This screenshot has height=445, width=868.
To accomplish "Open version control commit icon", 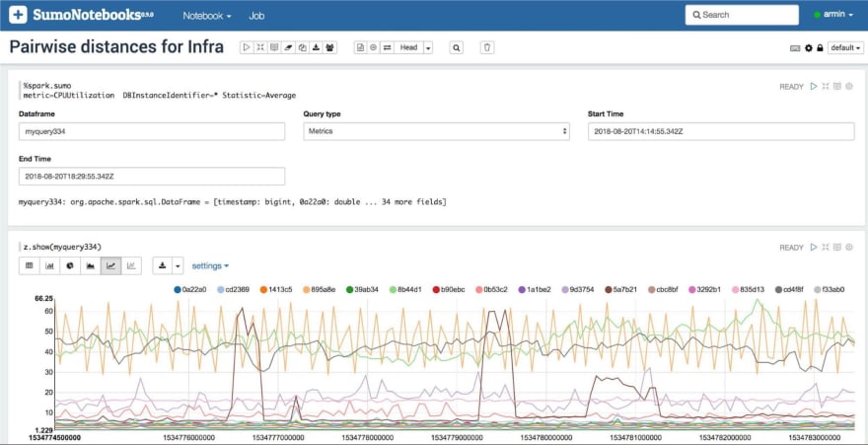I will [x=360, y=47].
